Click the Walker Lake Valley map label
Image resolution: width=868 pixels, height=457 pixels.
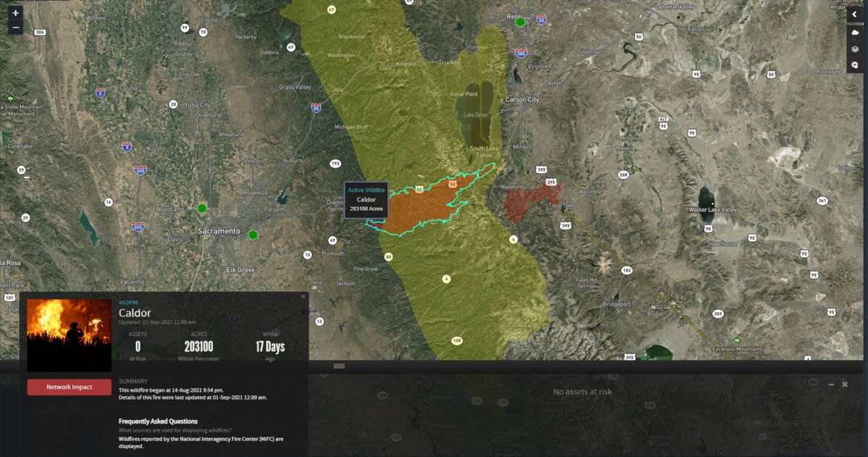click(x=713, y=210)
